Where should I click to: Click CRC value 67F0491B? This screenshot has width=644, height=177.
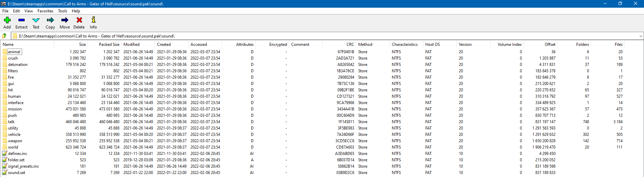[346, 52]
